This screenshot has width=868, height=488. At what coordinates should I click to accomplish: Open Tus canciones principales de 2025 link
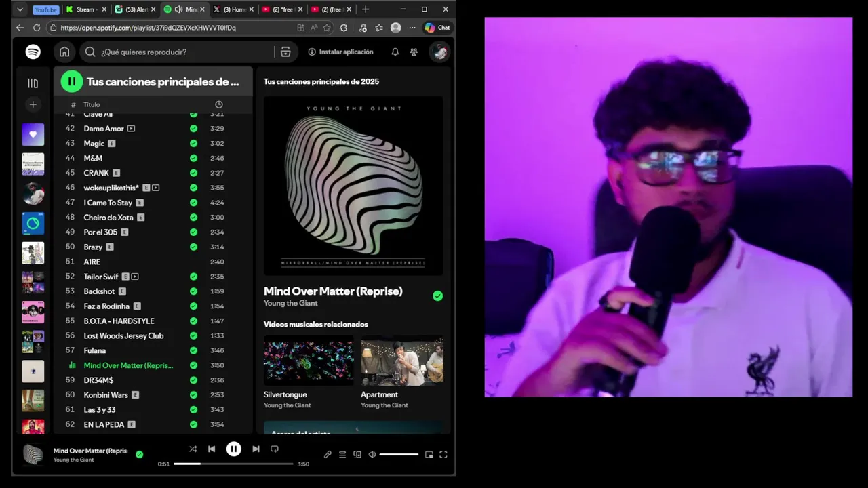click(x=321, y=81)
